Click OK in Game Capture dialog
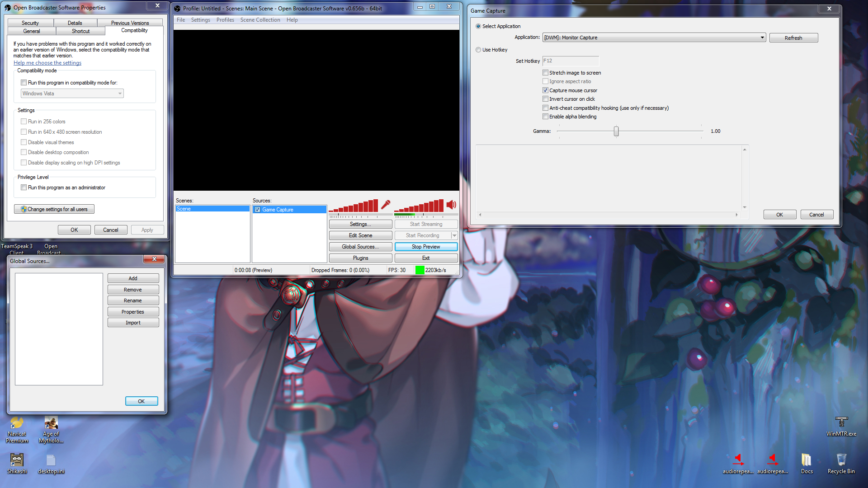 pyautogui.click(x=779, y=215)
